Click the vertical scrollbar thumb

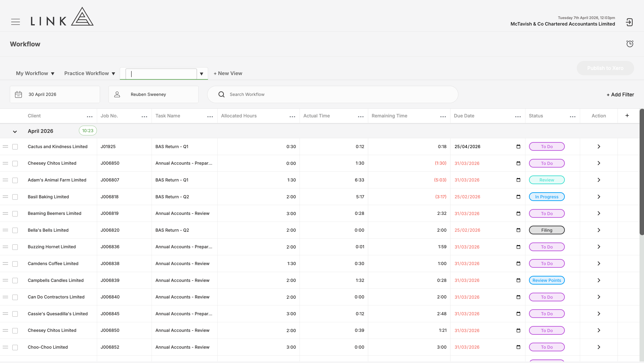[642, 172]
